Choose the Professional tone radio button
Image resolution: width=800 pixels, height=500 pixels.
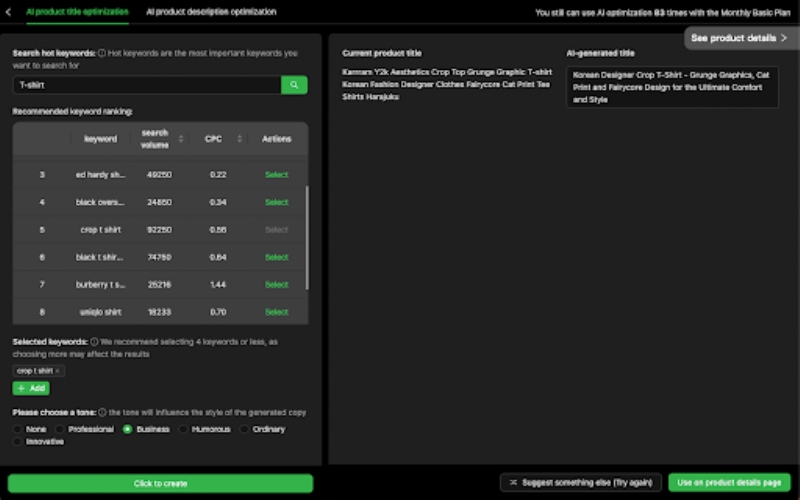coord(60,429)
